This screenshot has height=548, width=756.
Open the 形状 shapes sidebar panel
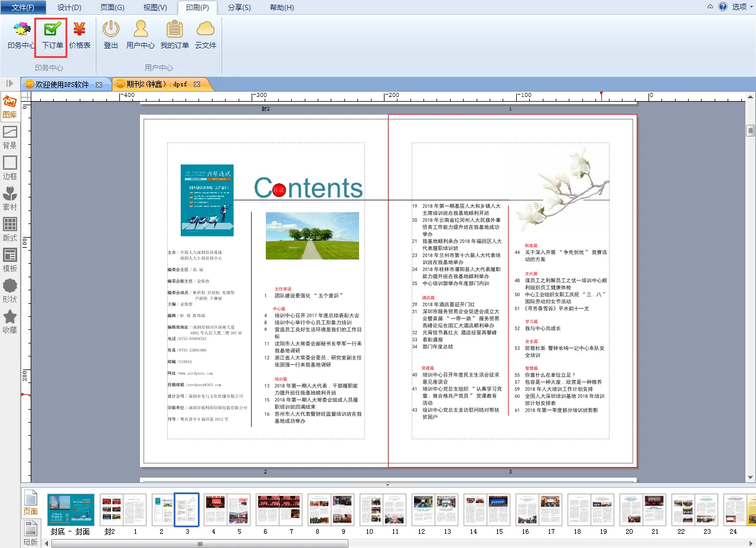point(10,291)
